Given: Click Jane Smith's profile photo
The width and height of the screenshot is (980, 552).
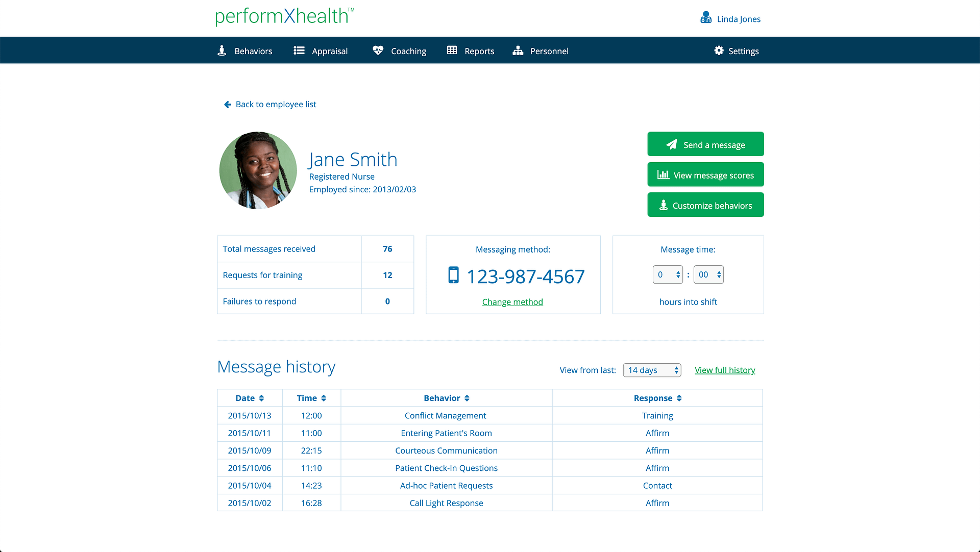Looking at the screenshot, I should click(x=258, y=170).
